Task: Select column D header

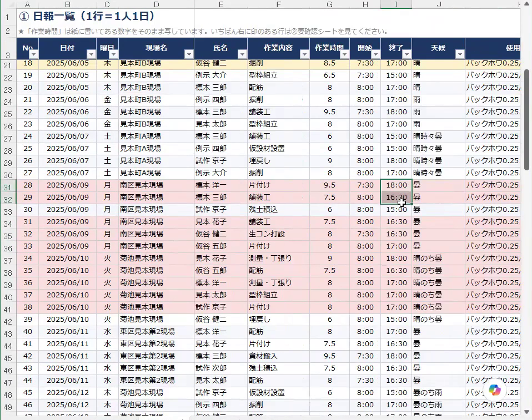Action: tap(156, 4)
